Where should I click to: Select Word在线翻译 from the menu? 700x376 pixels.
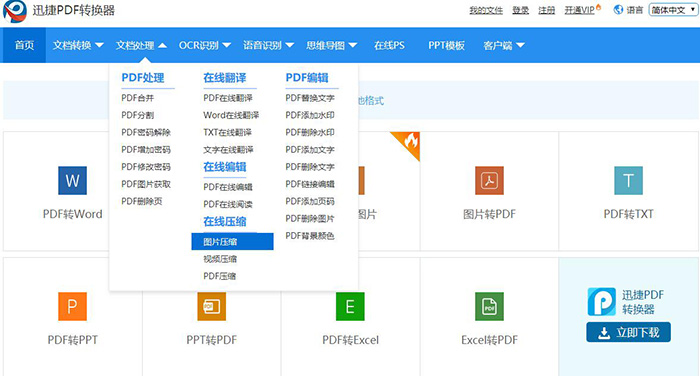tap(231, 115)
